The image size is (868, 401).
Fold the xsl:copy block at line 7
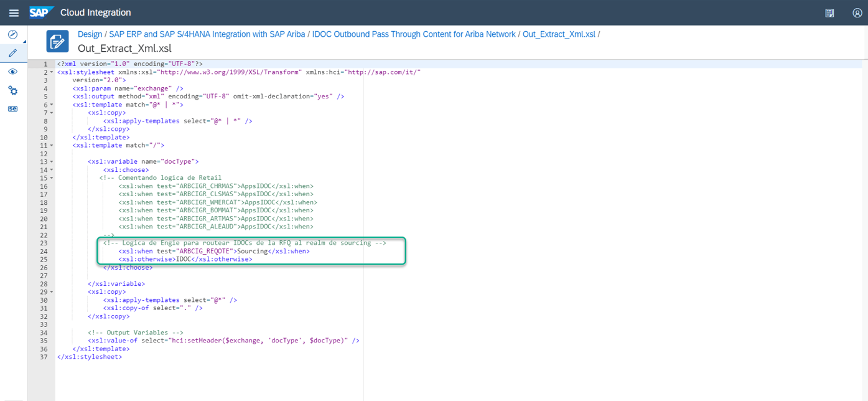[x=52, y=113]
